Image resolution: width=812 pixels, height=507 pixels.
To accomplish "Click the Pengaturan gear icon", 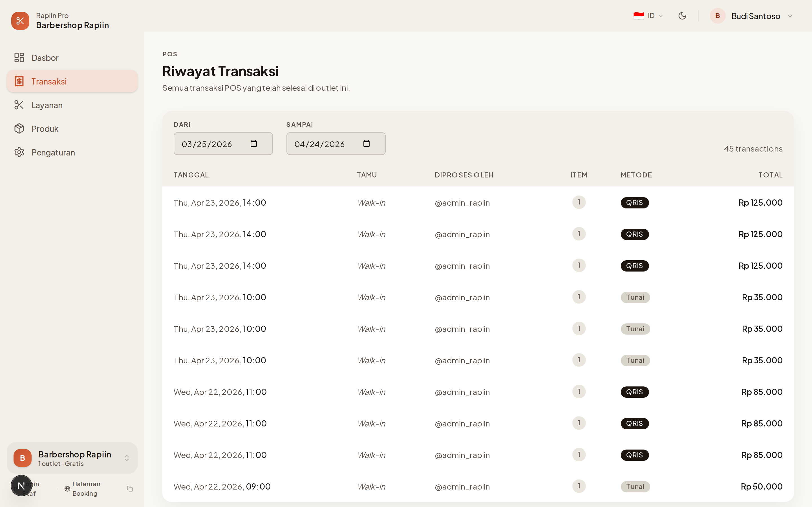I will coord(19,152).
